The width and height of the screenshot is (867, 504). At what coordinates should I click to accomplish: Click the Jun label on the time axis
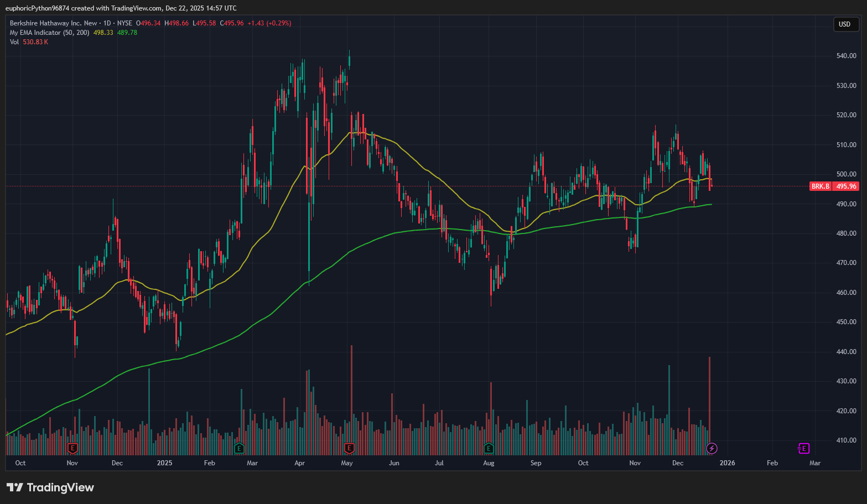coord(394,463)
